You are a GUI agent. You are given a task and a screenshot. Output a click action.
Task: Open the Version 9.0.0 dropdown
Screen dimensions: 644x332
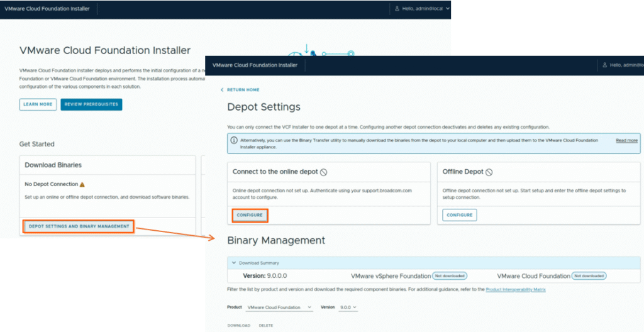point(348,307)
